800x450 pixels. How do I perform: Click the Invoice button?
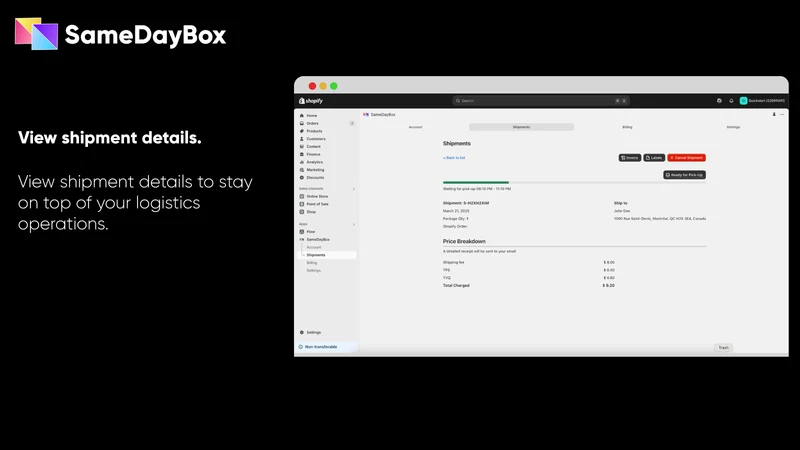(x=630, y=158)
